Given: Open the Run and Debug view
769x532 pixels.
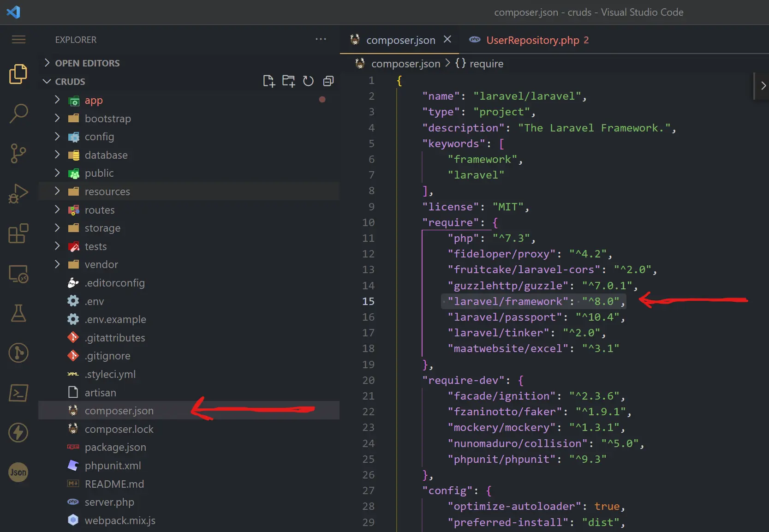Looking at the screenshot, I should coord(18,193).
